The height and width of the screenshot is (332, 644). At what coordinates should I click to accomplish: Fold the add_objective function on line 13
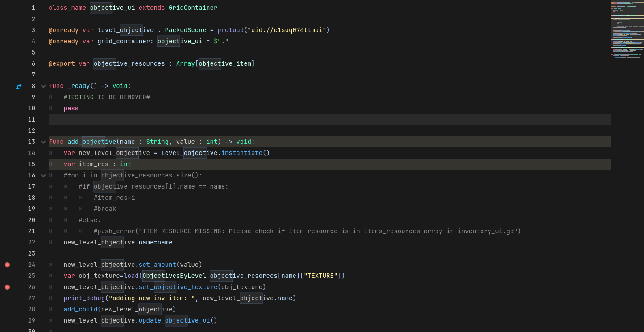(x=43, y=142)
